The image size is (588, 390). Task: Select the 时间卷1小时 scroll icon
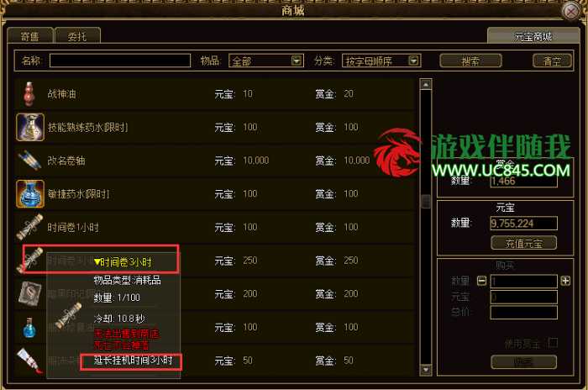30,227
